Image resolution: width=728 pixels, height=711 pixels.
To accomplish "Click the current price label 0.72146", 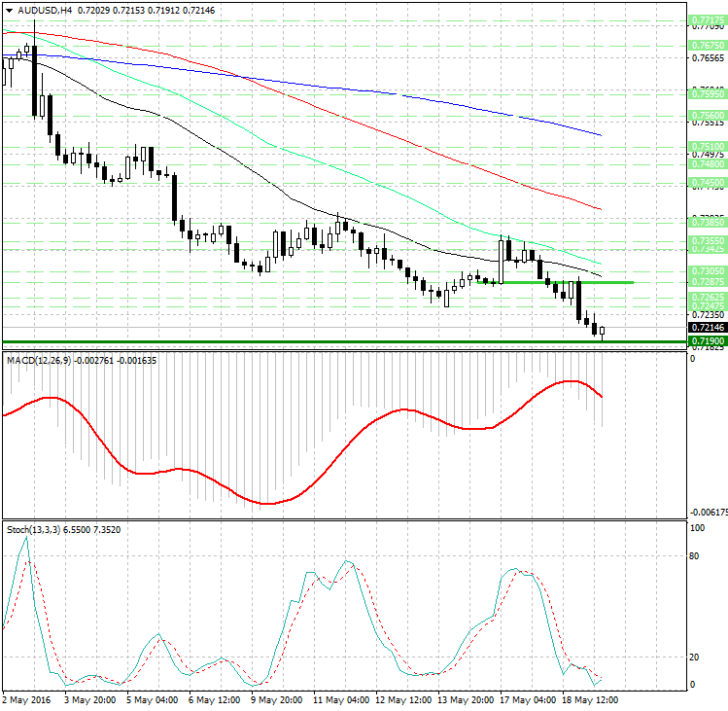I will (x=708, y=327).
